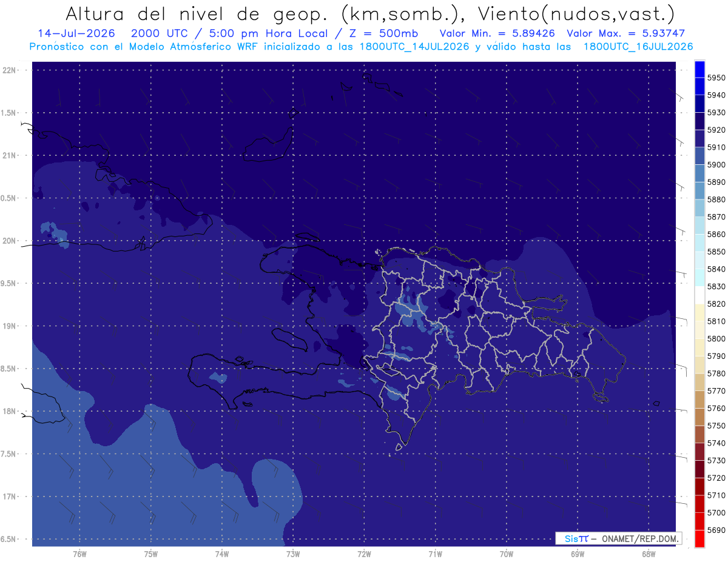The width and height of the screenshot is (728, 562).
Task: Click the '70W' longitude label
Action: (507, 554)
